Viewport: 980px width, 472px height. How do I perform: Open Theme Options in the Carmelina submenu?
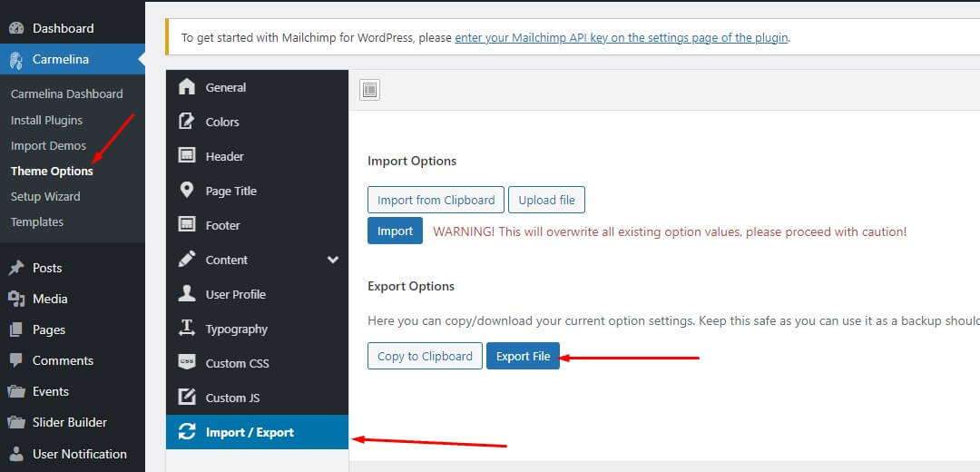[x=52, y=171]
